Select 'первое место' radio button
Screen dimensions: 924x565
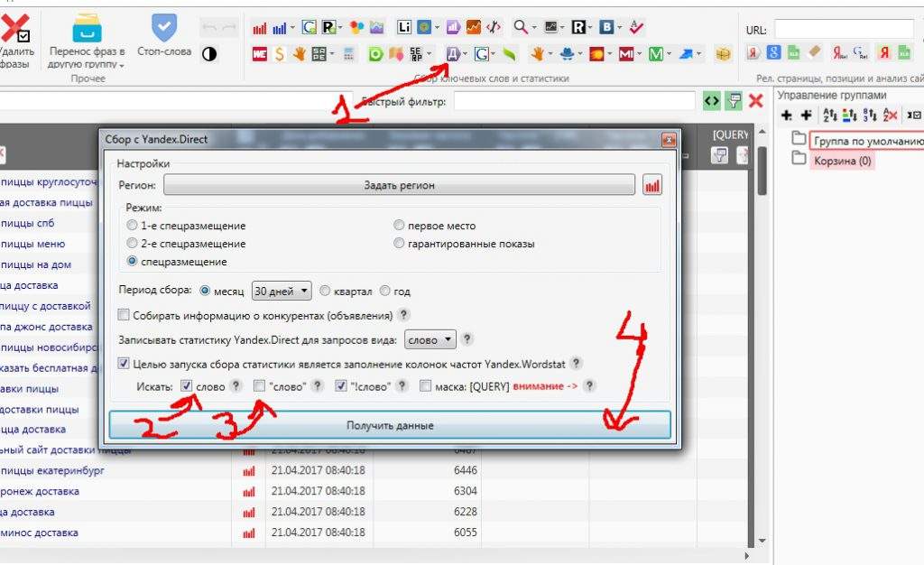tap(399, 225)
